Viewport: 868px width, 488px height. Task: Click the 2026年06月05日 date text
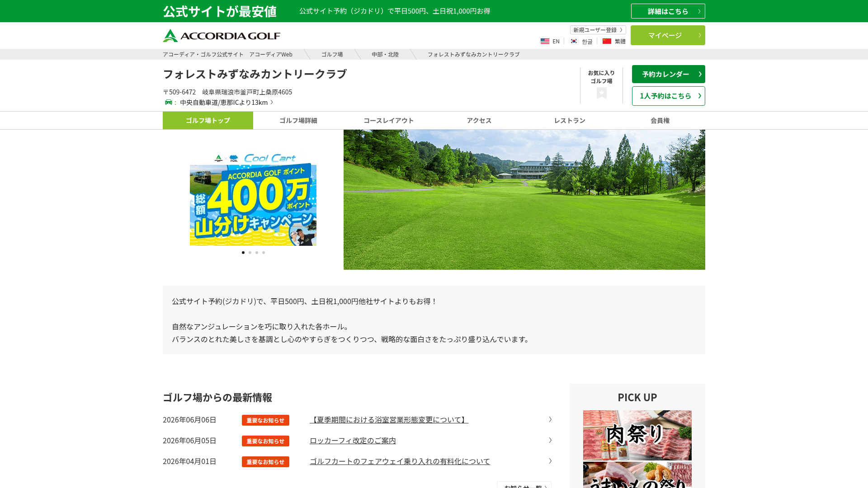pyautogui.click(x=189, y=441)
